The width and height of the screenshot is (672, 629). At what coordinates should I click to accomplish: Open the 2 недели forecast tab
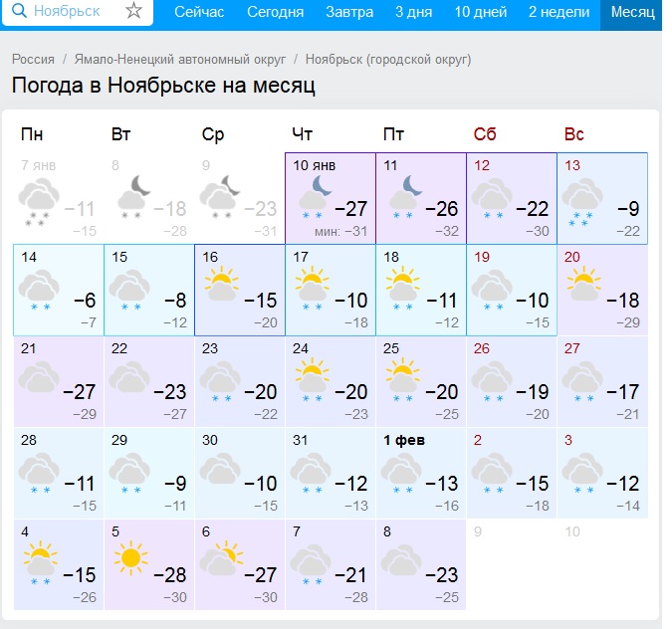click(559, 12)
